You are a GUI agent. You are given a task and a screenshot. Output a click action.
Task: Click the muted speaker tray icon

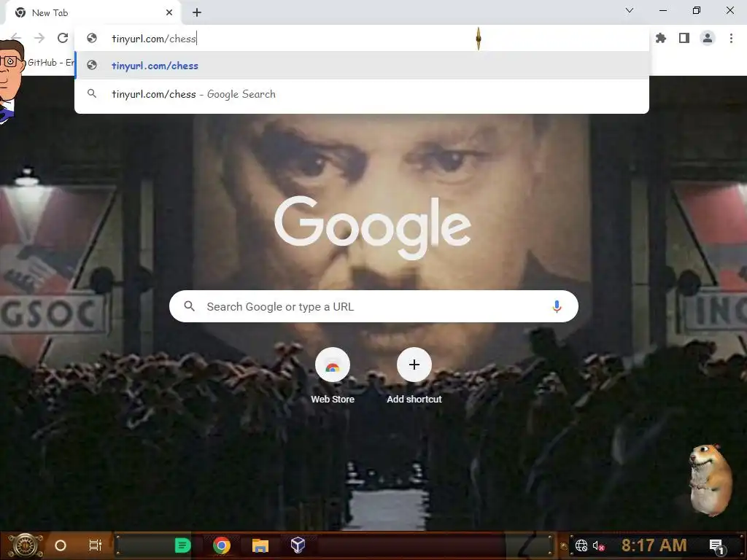click(x=598, y=545)
